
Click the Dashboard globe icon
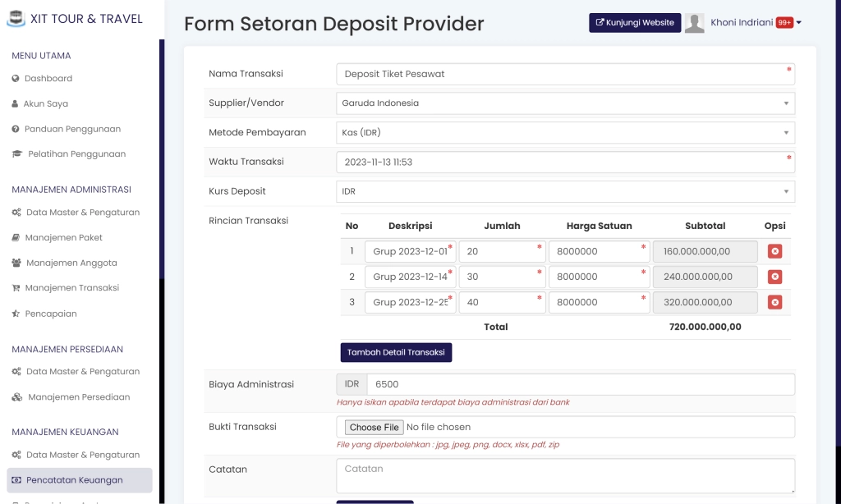click(15, 79)
